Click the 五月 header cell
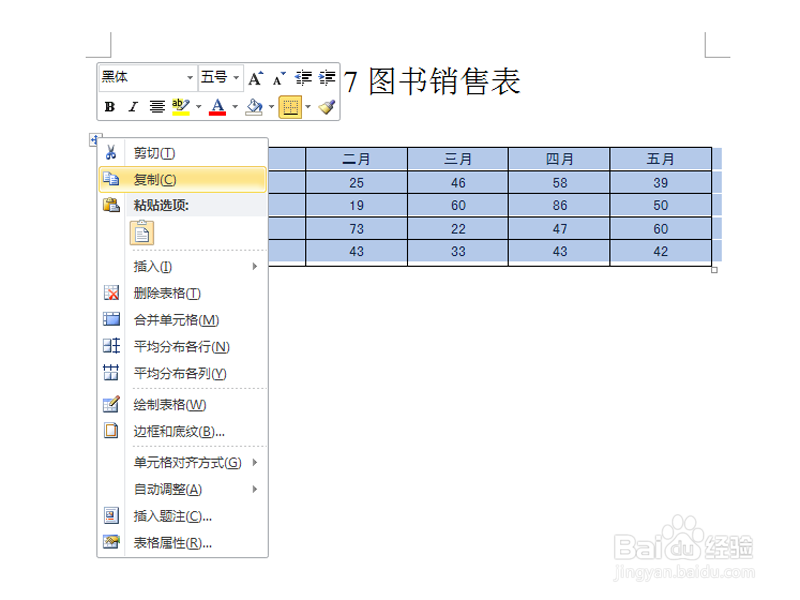The image size is (800, 600). point(661,159)
